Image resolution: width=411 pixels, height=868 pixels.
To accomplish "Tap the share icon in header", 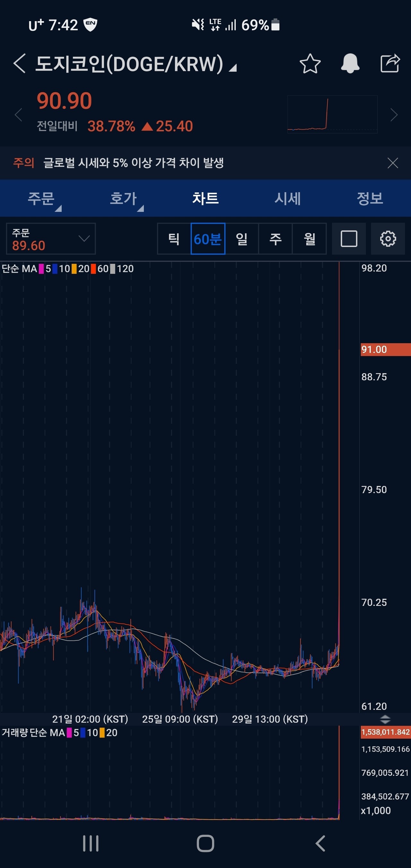I will 390,63.
